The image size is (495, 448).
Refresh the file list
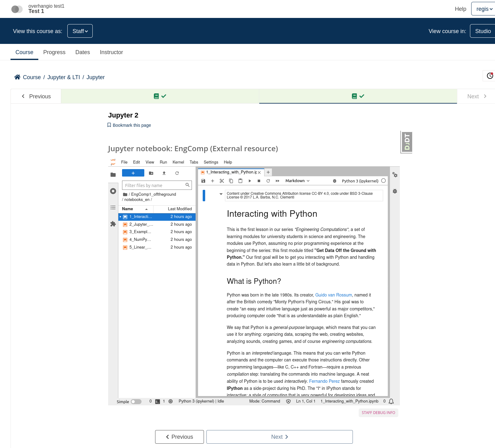177,173
